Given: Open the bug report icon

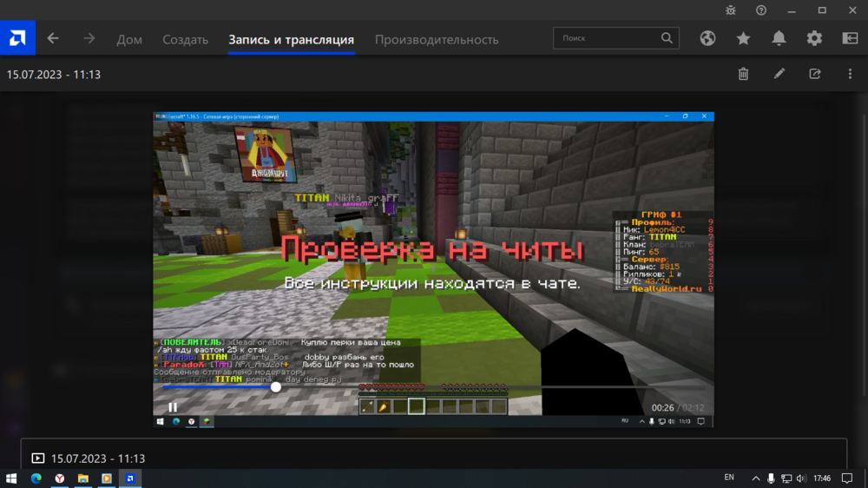Looking at the screenshot, I should tap(731, 10).
